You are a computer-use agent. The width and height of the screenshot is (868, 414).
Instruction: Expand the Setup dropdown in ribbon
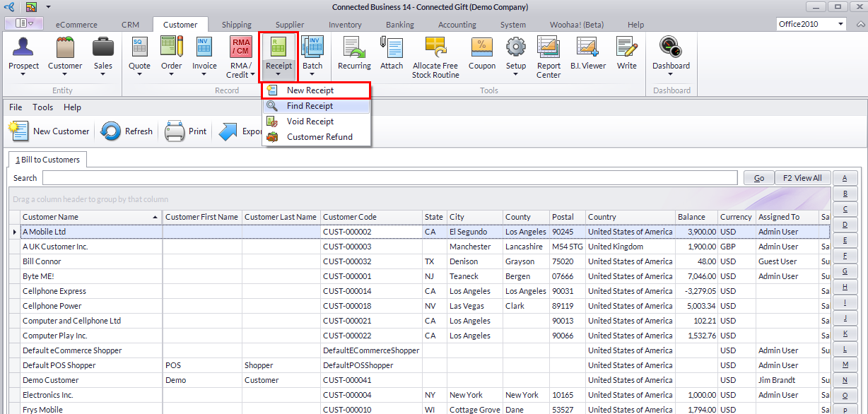coord(516,75)
